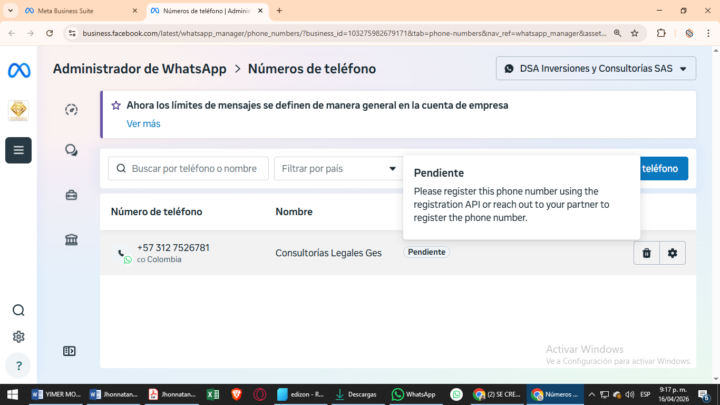Viewport: 720px width, 405px height.
Task: Open the notification center icon
Action: (704, 394)
